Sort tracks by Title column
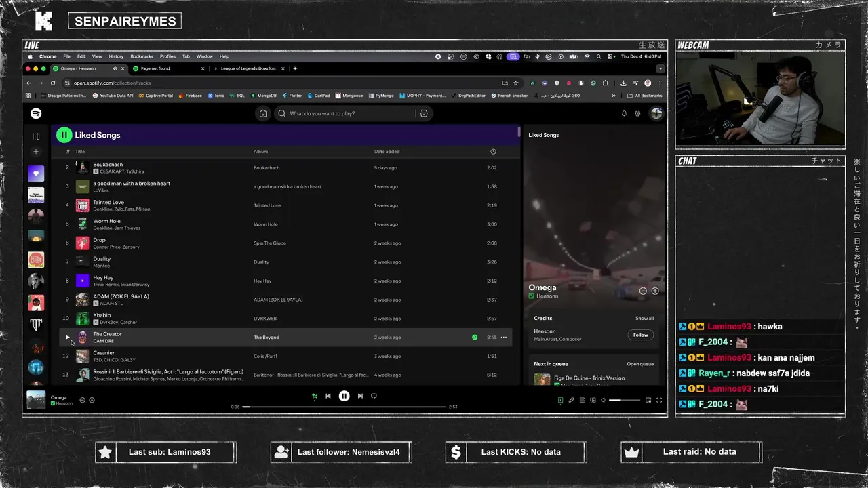 pos(80,152)
